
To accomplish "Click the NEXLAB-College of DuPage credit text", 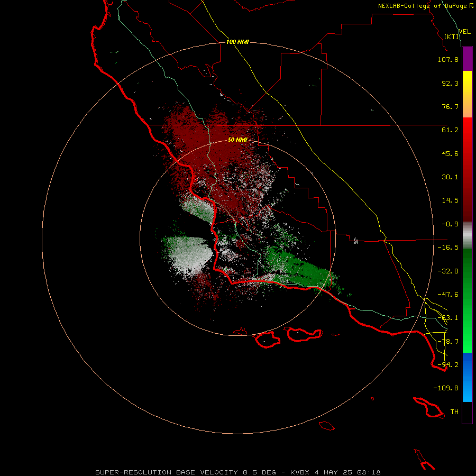I will 425,6.
